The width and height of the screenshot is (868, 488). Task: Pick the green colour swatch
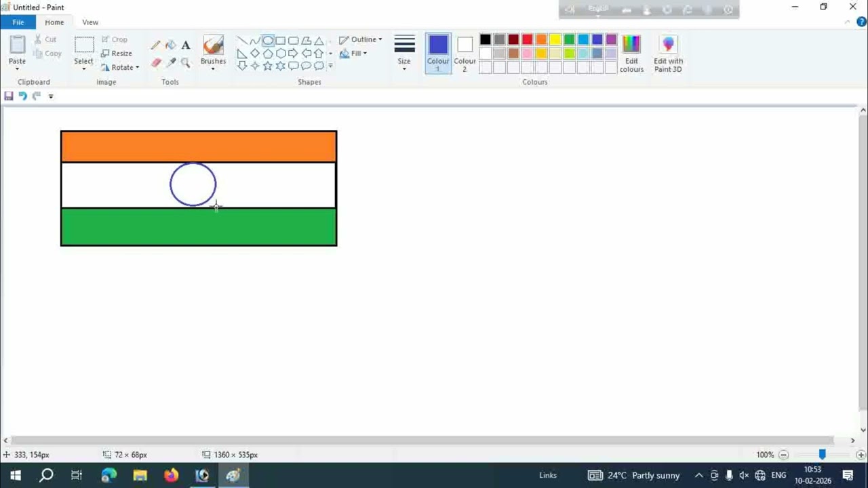tap(570, 39)
